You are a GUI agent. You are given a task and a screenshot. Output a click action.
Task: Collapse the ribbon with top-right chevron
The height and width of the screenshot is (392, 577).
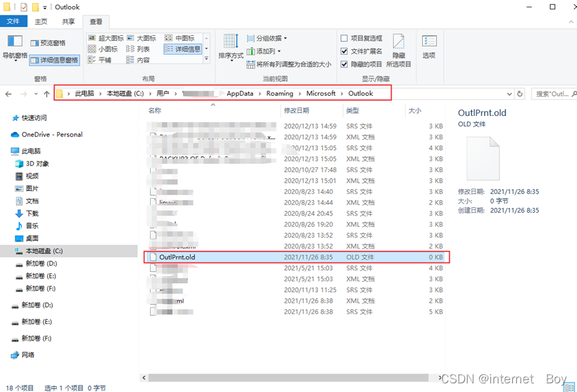(571, 22)
